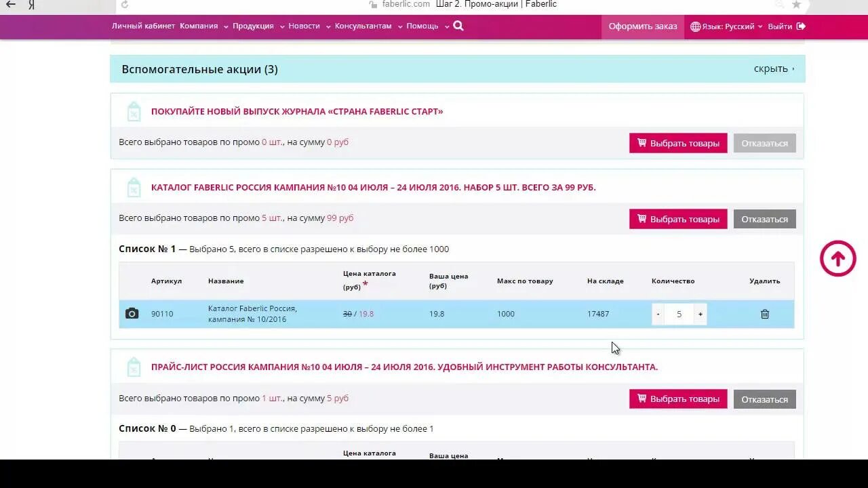
Task: Click article number 90110
Action: coord(162,314)
